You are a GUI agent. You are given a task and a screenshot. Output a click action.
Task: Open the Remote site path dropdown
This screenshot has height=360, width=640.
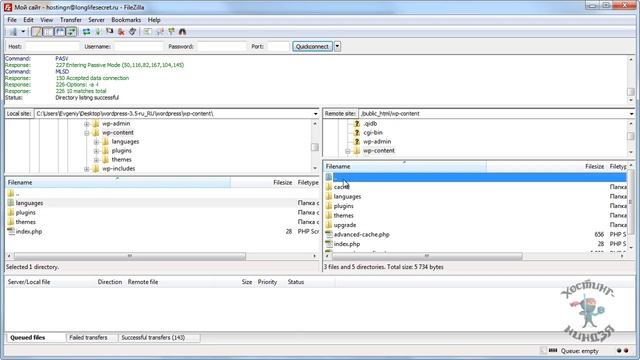[631, 114]
